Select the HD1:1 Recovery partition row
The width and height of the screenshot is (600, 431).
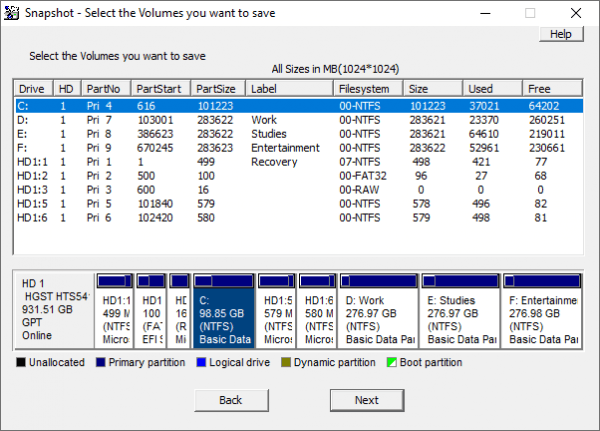299,162
